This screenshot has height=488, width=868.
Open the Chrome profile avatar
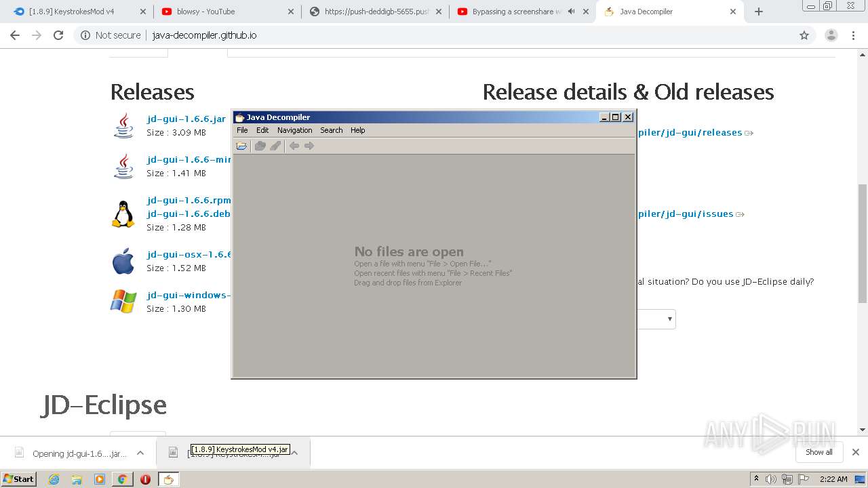[x=831, y=35]
